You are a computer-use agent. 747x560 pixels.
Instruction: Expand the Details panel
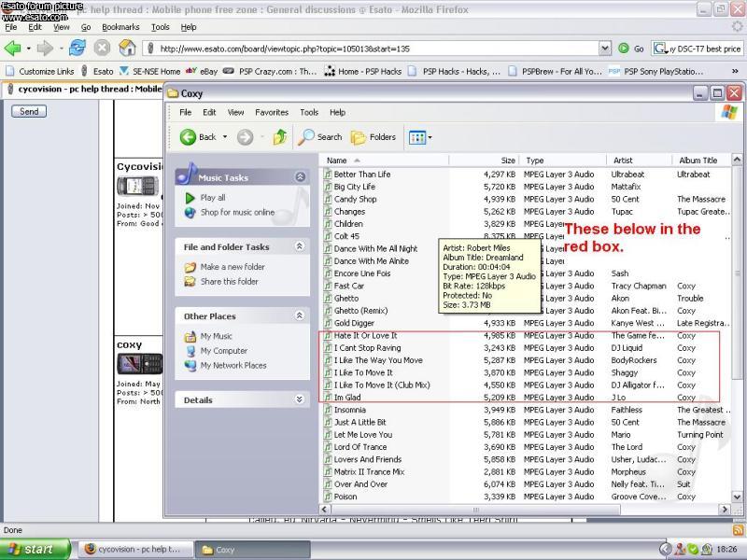tap(299, 399)
